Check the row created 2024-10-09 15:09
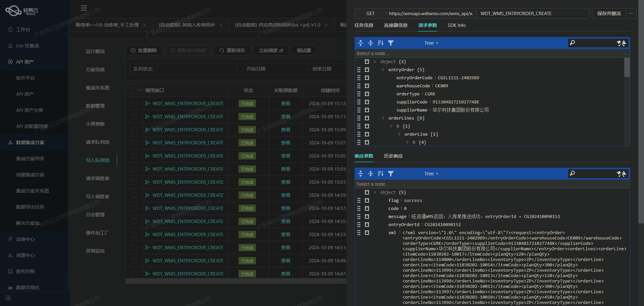The image size is (644, 306). coord(134,130)
